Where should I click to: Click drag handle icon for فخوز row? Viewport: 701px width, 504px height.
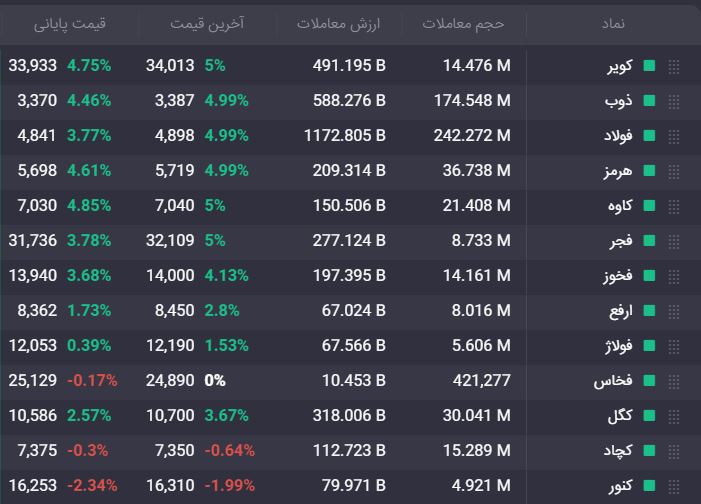tap(674, 277)
